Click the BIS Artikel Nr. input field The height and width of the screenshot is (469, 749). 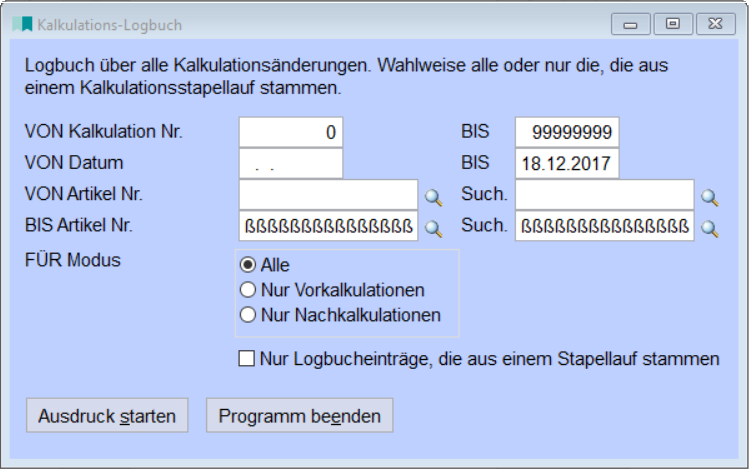click(x=329, y=226)
